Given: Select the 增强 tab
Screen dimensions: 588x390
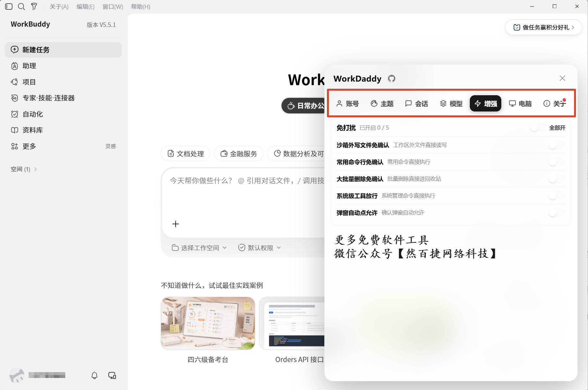Looking at the screenshot, I should (x=486, y=104).
